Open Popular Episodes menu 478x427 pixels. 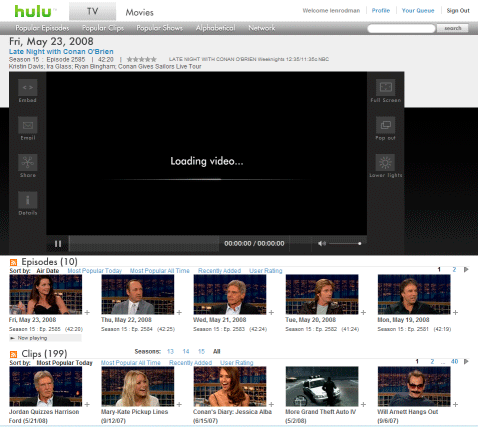coord(42,28)
